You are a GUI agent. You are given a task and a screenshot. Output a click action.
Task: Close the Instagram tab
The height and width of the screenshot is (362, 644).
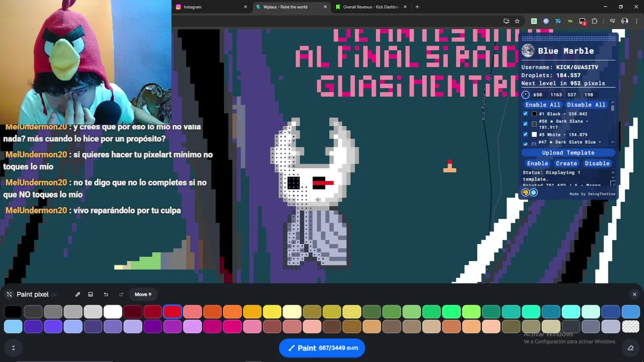pos(246,7)
